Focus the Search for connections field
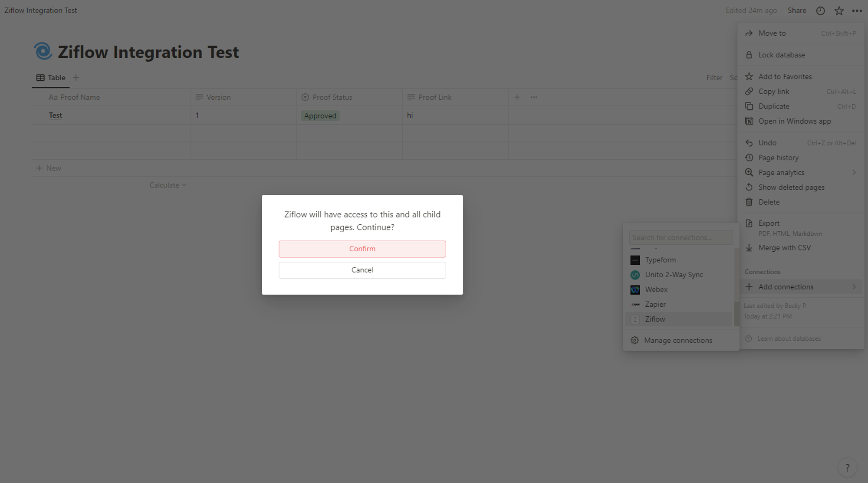 pos(681,237)
